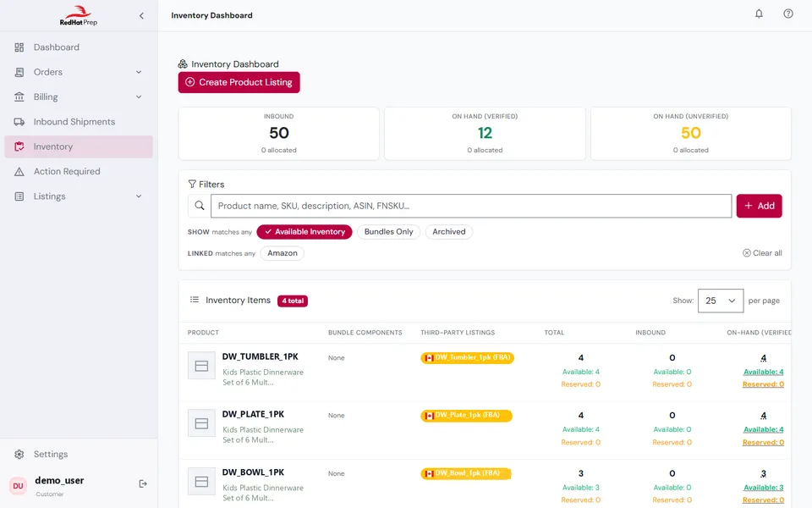This screenshot has width=812, height=508.
Task: Click the Settings gear icon
Action: tap(19, 454)
